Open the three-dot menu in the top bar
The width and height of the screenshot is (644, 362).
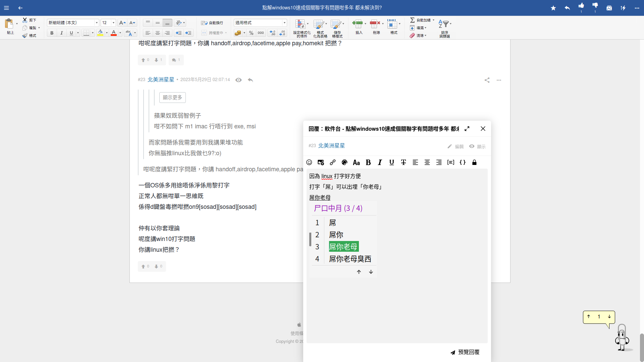(x=637, y=8)
